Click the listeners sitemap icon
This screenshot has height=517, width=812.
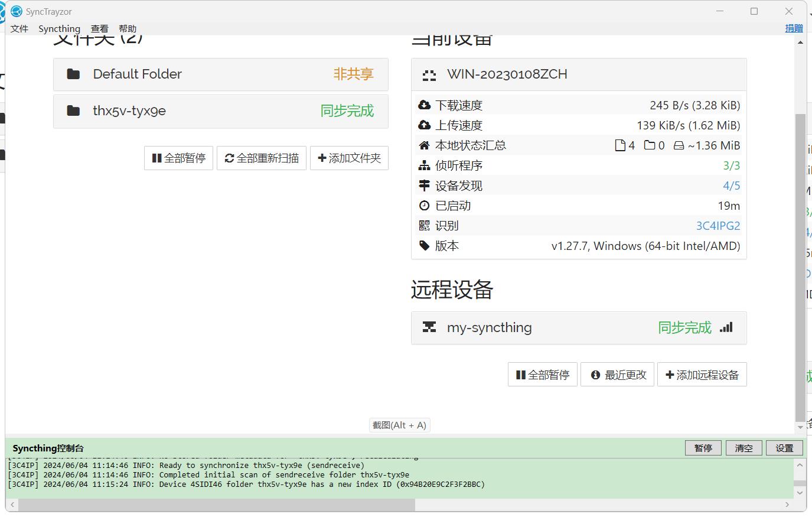[424, 165]
